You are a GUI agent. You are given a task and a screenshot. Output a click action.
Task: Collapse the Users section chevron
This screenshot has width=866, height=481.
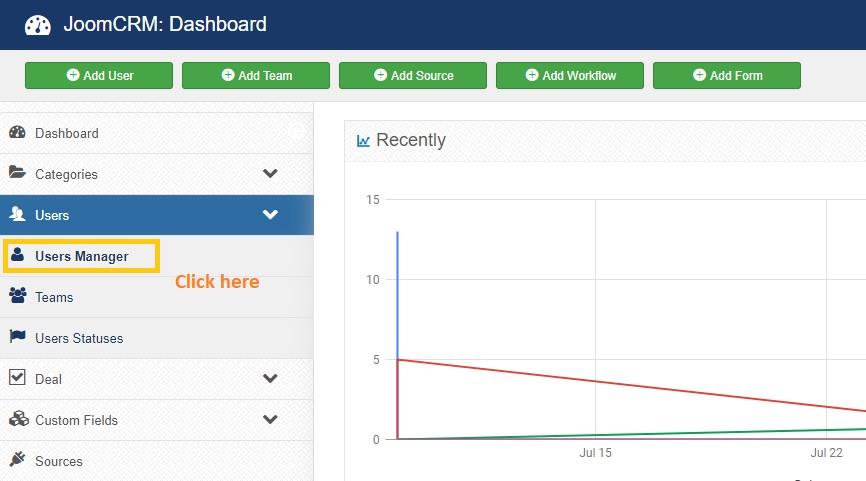tap(270, 214)
